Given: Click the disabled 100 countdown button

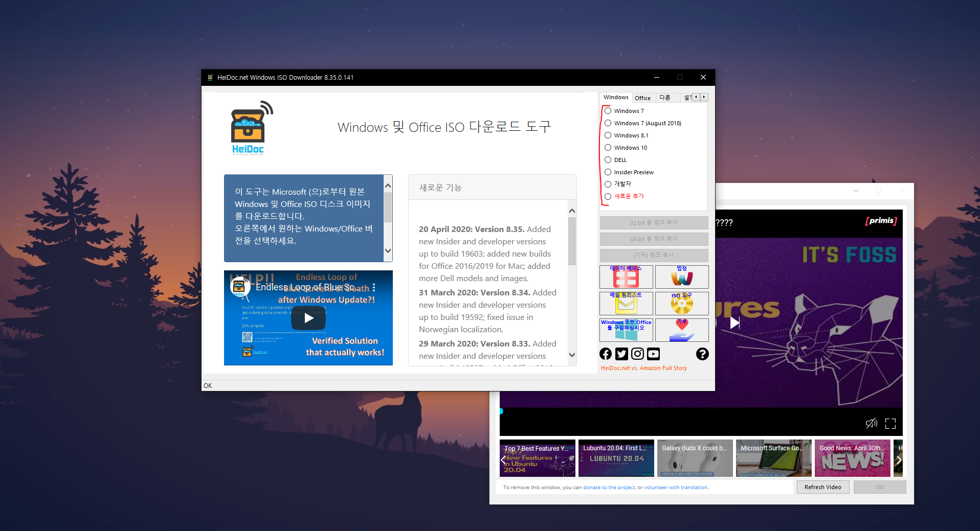Looking at the screenshot, I should (880, 487).
